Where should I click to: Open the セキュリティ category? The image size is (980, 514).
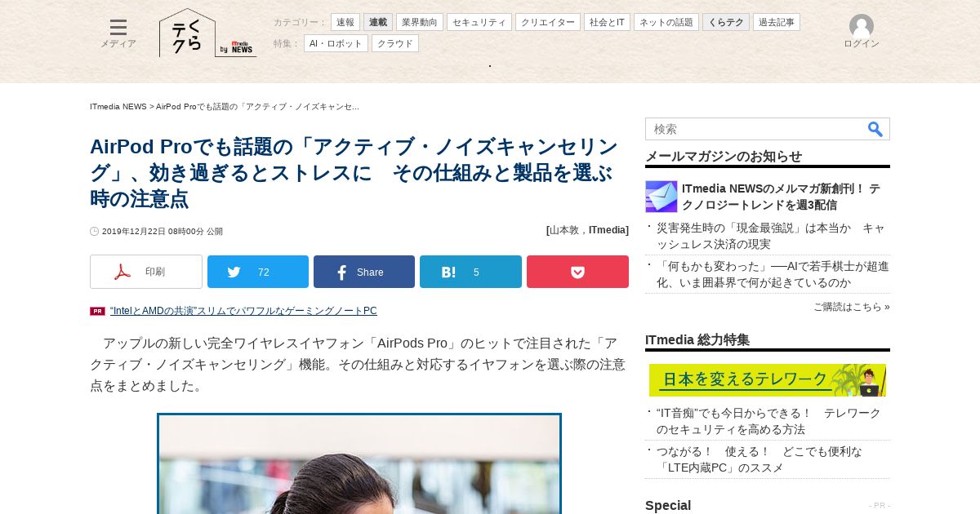tap(479, 22)
